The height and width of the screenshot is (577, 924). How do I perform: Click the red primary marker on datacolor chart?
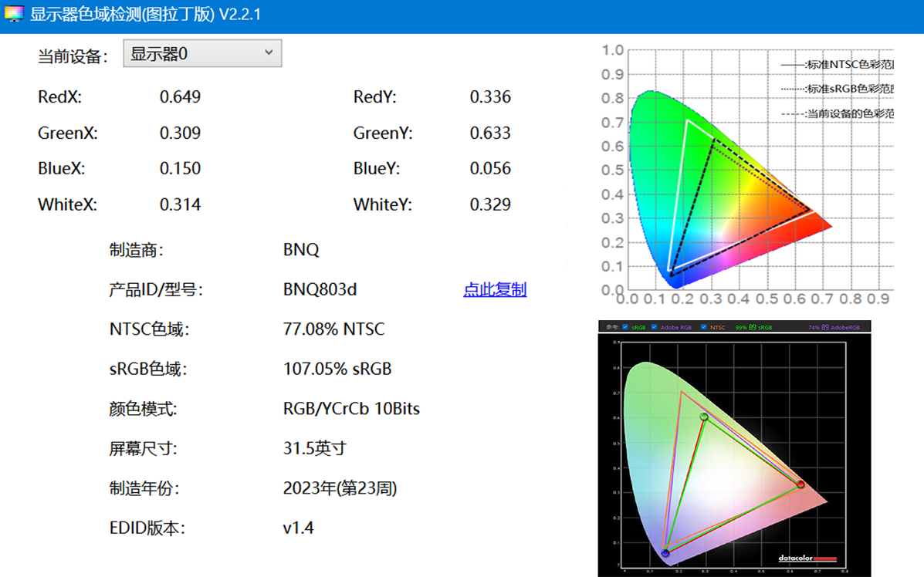[800, 484]
